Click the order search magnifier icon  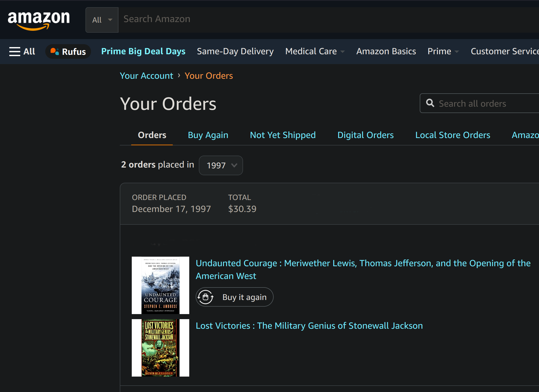point(430,103)
